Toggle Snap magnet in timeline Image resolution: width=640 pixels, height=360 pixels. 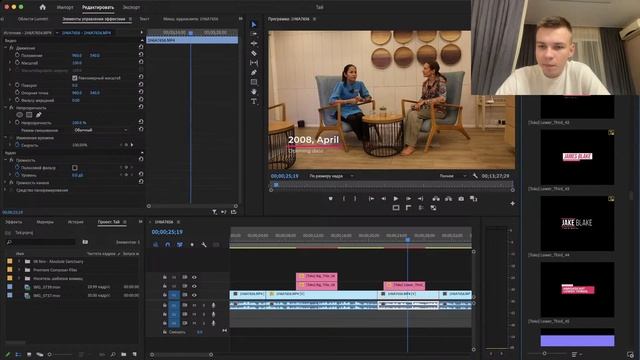(167, 244)
